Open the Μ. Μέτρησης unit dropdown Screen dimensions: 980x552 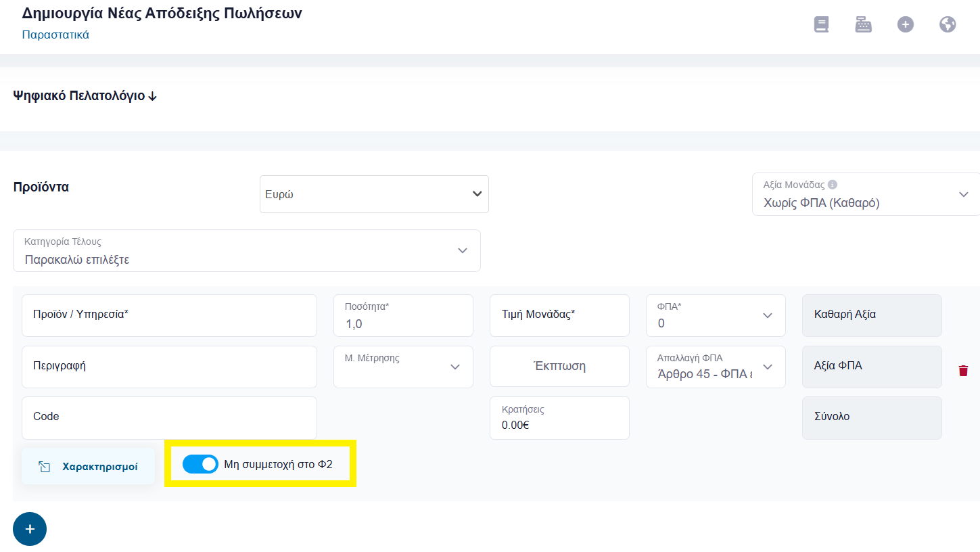coord(403,367)
